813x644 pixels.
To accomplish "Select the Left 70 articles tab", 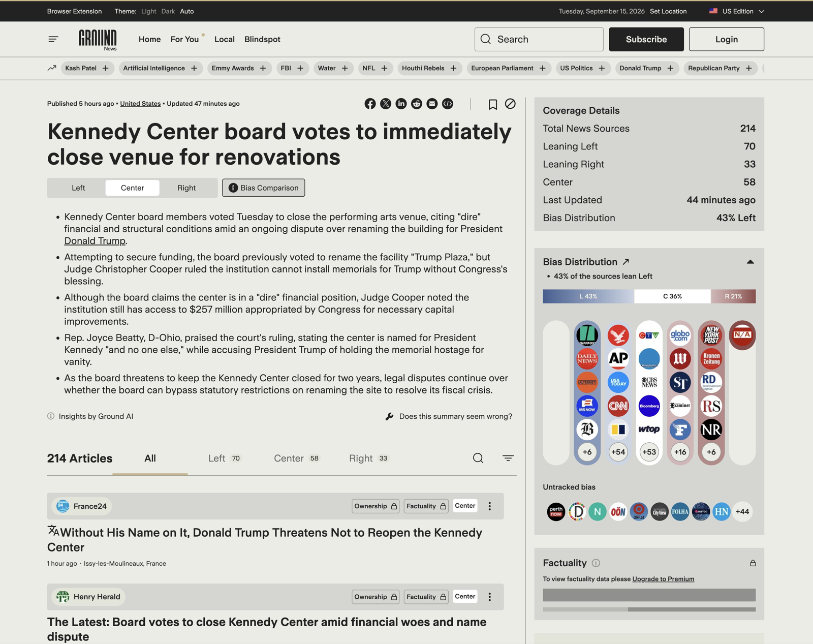I will (224, 458).
